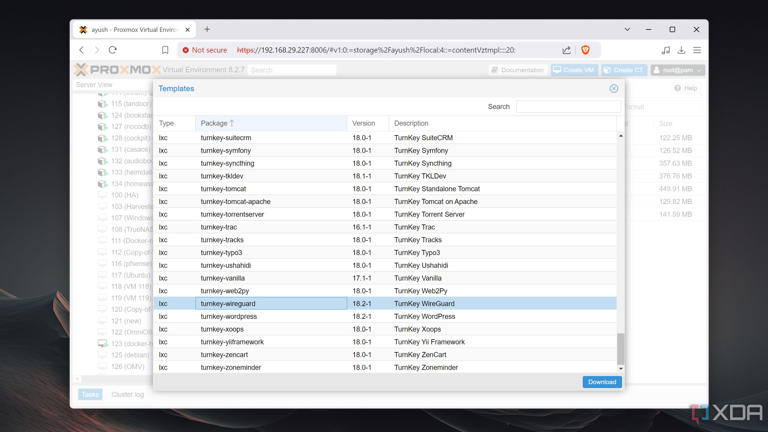This screenshot has width=768, height=432.
Task: Select the turnkey-trac template
Action: (385, 227)
